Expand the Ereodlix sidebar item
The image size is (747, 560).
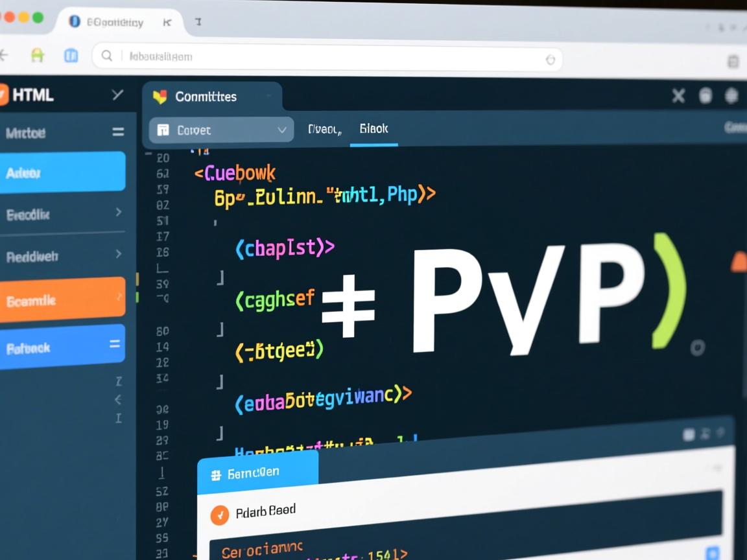tap(118, 212)
